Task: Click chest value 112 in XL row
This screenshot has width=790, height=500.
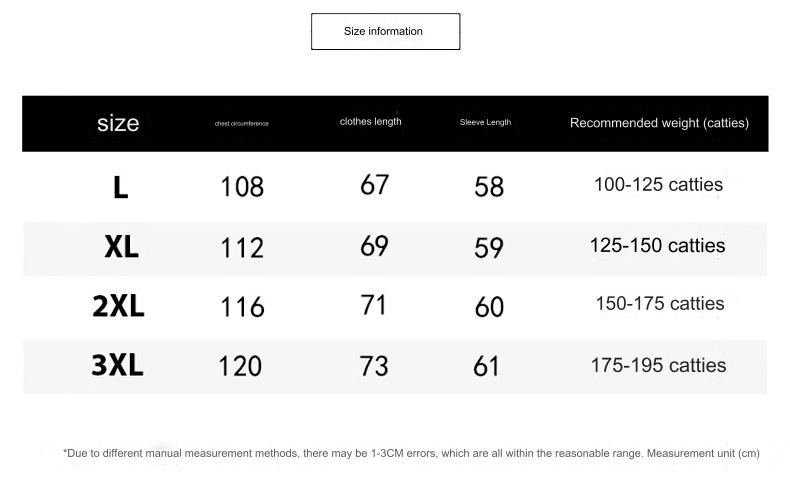Action: click(x=242, y=247)
